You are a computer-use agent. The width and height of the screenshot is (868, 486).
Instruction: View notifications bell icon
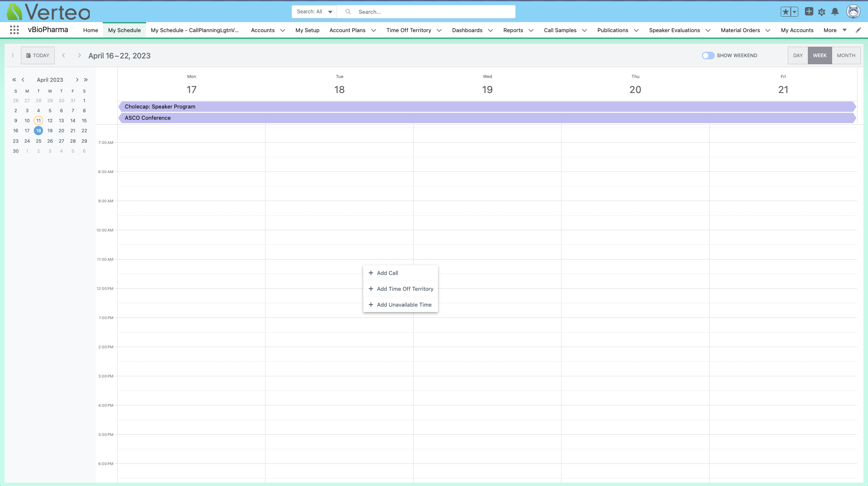click(x=835, y=12)
